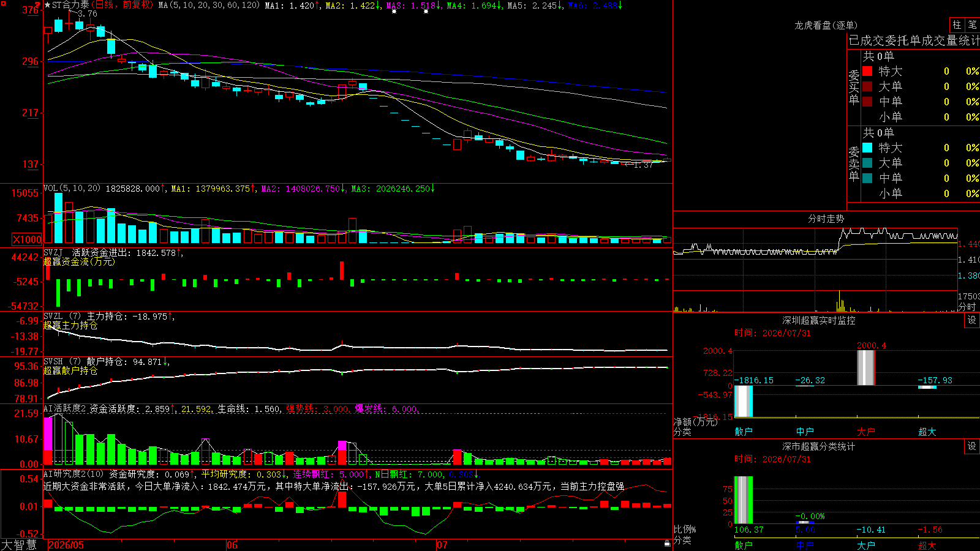Click the cyan 特大 sell-order swatch
980x551 pixels.
[867, 148]
